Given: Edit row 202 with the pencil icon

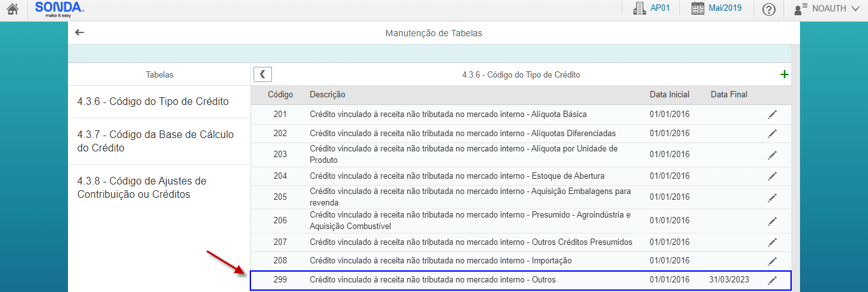Looking at the screenshot, I should pyautogui.click(x=772, y=134).
